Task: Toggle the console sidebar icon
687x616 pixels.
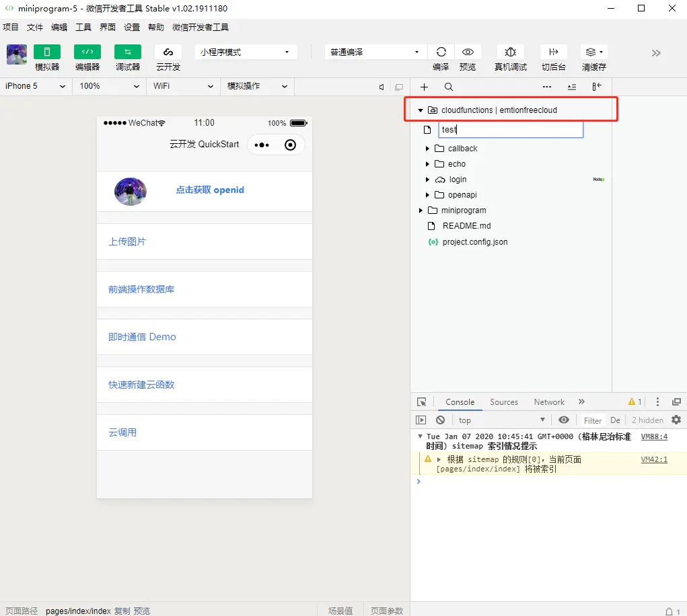Action: (x=421, y=420)
